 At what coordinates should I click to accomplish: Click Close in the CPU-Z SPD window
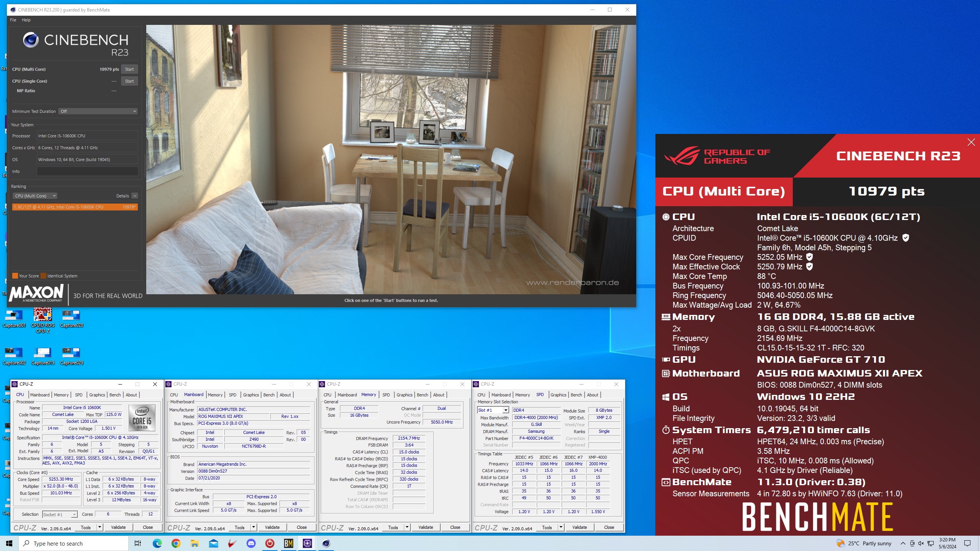[x=609, y=527]
